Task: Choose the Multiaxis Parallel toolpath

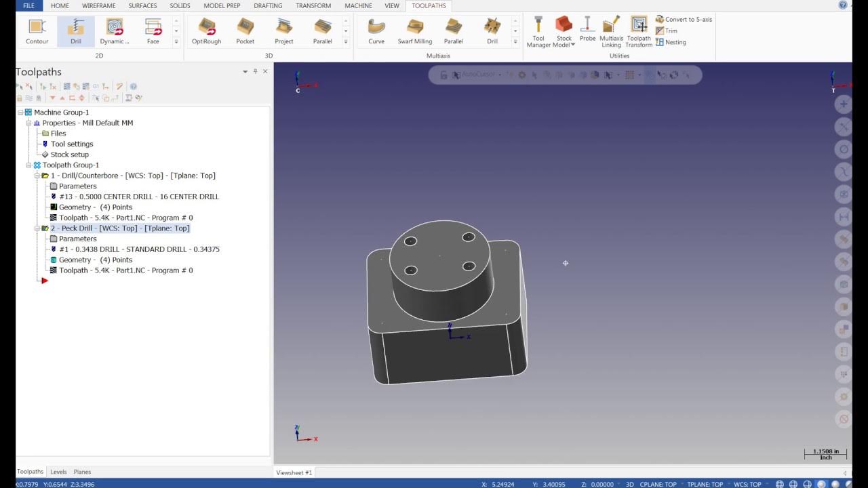Action: 454,31
